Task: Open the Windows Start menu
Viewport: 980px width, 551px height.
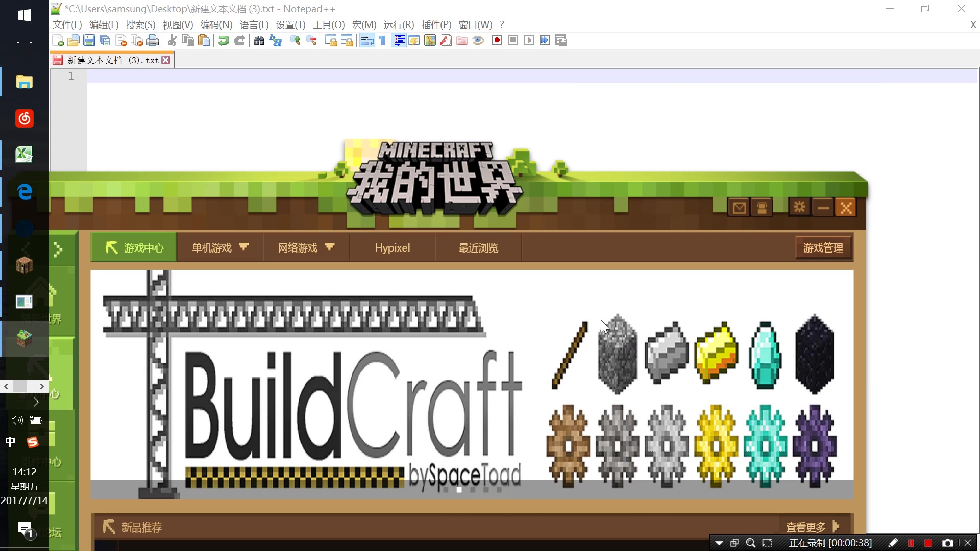Action: [x=24, y=15]
